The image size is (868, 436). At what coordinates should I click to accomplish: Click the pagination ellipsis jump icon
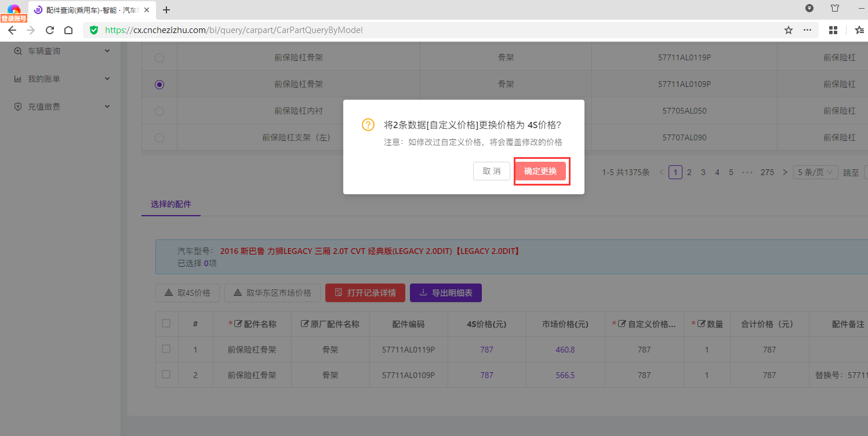coord(747,172)
